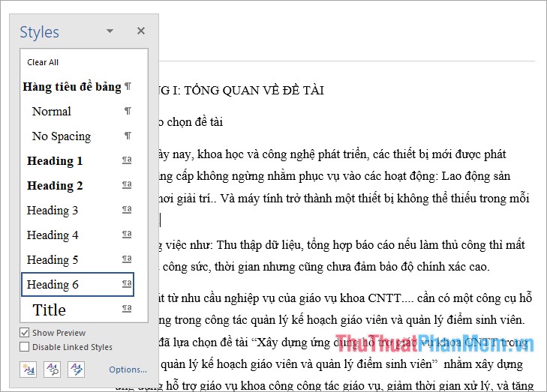
Task: Apply the Hàng tiêu đề bảng style
Action: (77, 86)
